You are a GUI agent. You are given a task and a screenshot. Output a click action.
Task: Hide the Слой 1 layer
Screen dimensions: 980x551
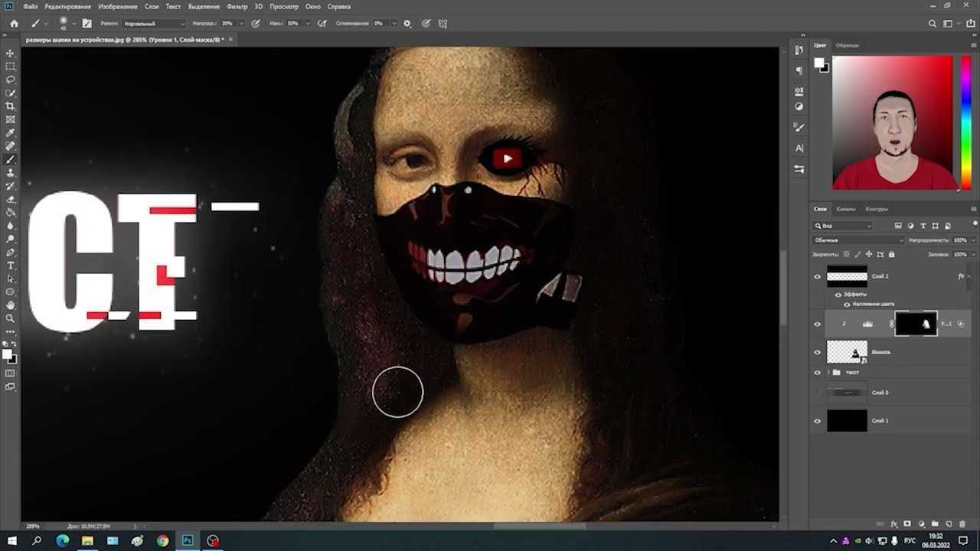point(817,421)
